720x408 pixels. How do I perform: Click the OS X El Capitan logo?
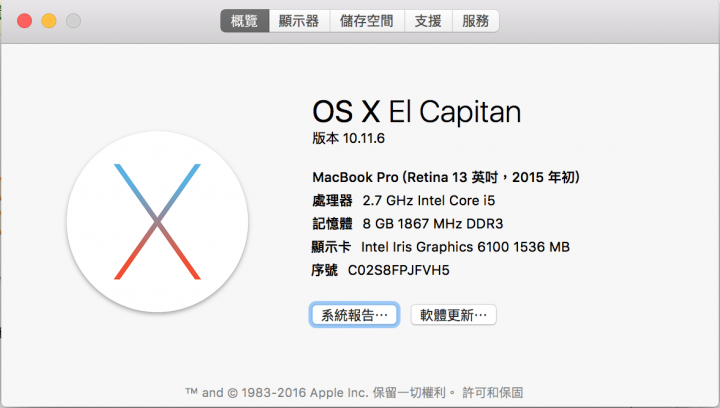(158, 222)
